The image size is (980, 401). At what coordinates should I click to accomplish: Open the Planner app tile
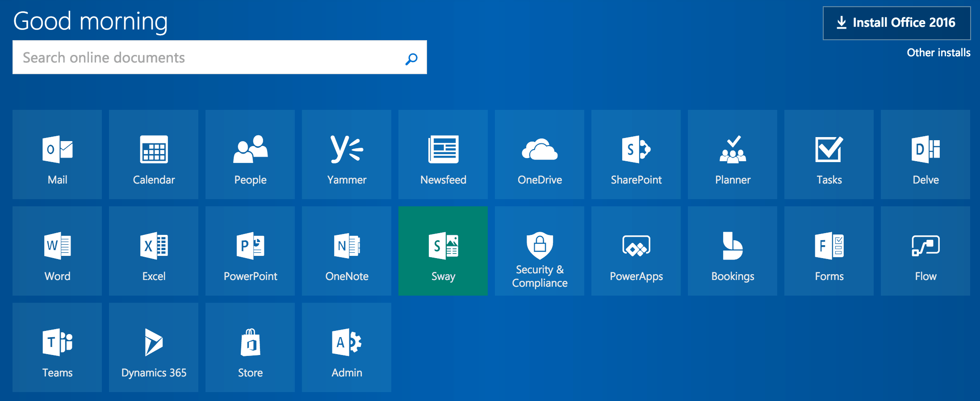tap(733, 155)
